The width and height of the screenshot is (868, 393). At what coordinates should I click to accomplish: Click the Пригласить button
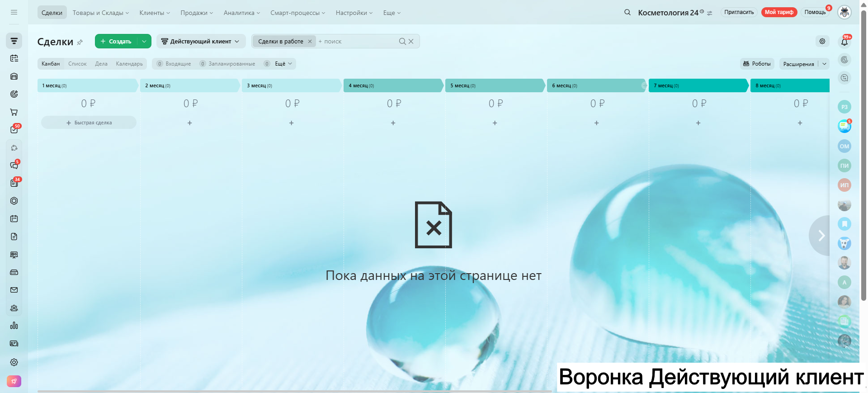[x=739, y=12]
